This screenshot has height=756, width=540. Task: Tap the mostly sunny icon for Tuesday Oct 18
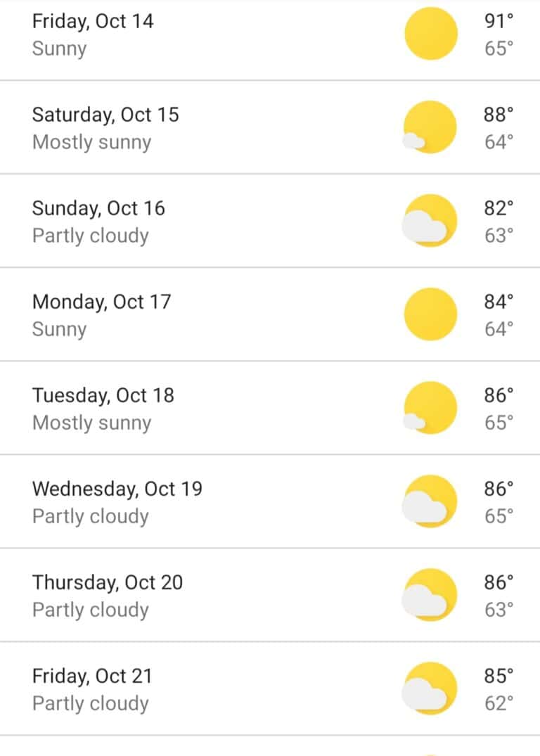point(430,408)
